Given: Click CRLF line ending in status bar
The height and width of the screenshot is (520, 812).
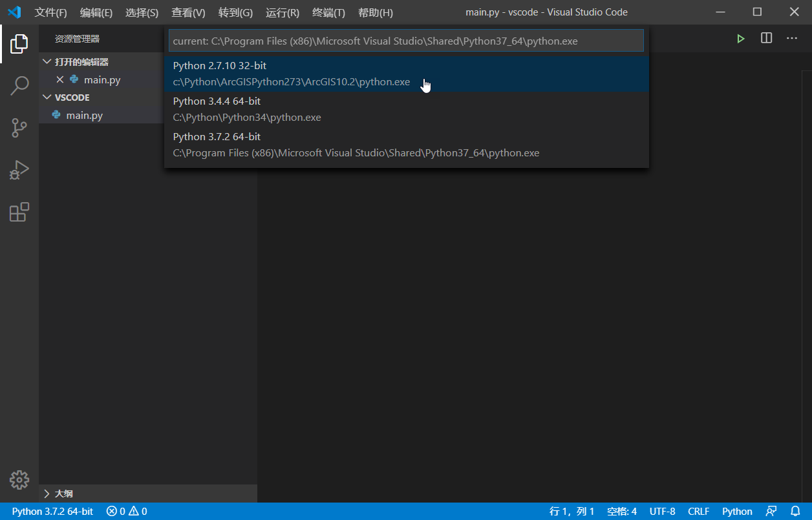Looking at the screenshot, I should point(699,511).
